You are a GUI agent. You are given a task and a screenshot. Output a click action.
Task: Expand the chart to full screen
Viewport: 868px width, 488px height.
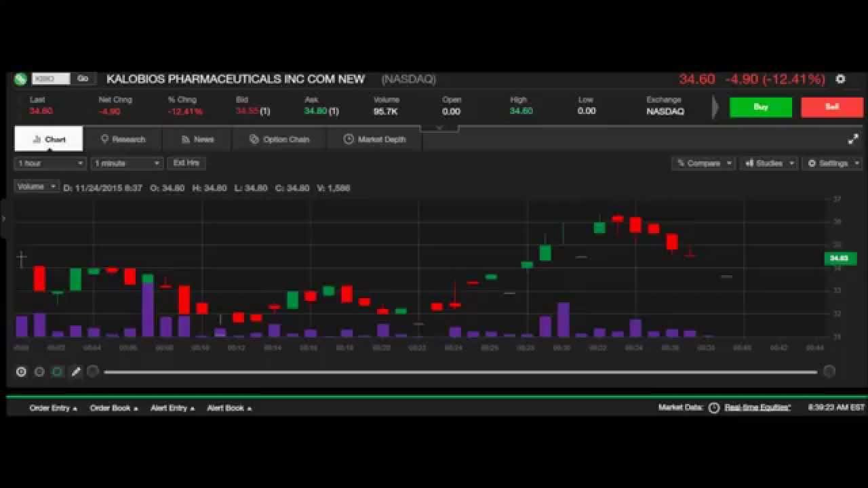[x=853, y=140]
